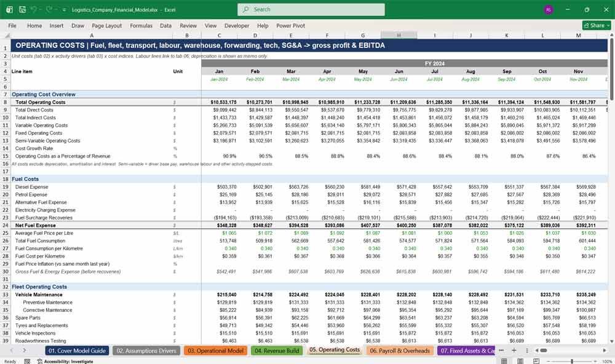This screenshot has width=615, height=364.
Task: Click the previous sheet navigation arrow
Action: coord(12,350)
